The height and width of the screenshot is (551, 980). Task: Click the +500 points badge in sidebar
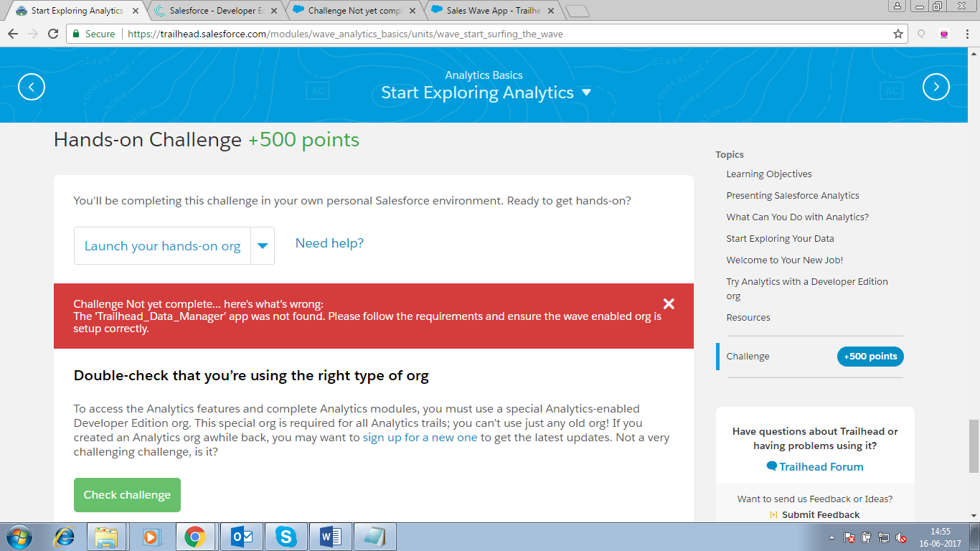point(870,357)
